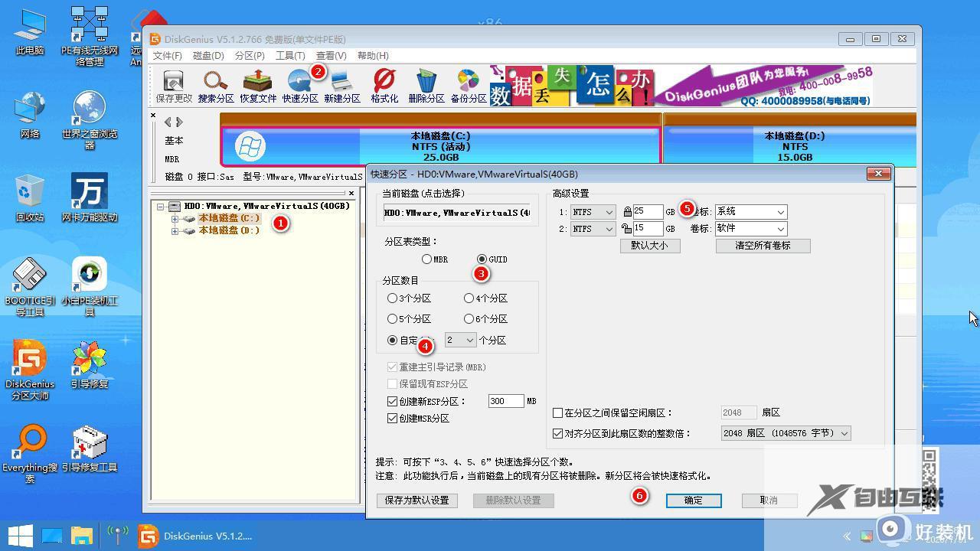The height and width of the screenshot is (551, 980).
Task: Open the DiskGenius分区大师 desktop icon
Action: [x=30, y=370]
